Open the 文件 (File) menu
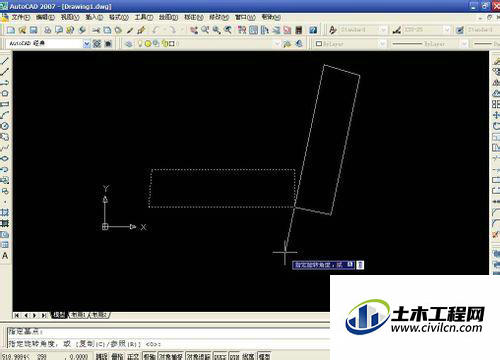 point(21,17)
